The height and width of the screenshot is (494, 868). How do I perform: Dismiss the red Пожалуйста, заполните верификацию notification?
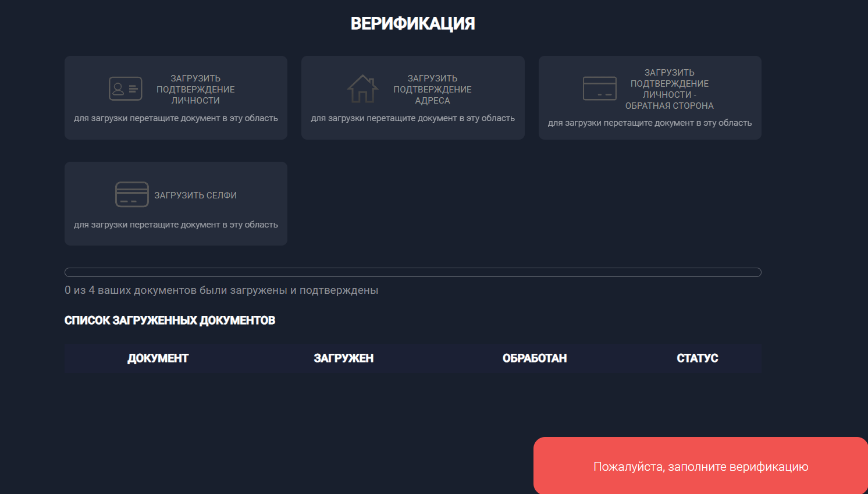click(x=700, y=466)
